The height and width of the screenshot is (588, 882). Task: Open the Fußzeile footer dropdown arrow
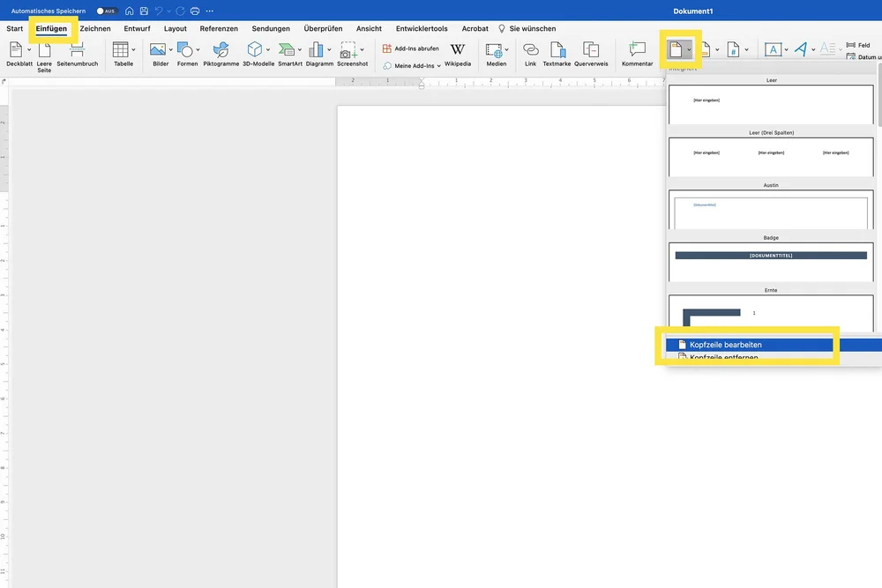(x=717, y=50)
